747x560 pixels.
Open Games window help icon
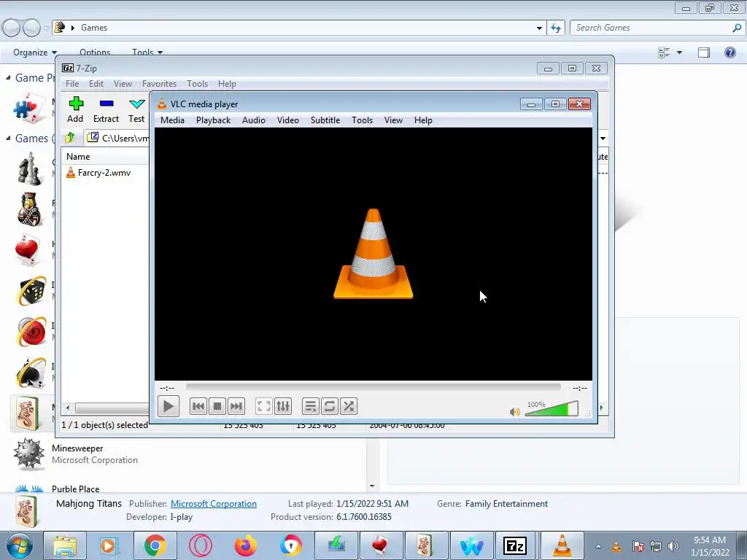[729, 52]
